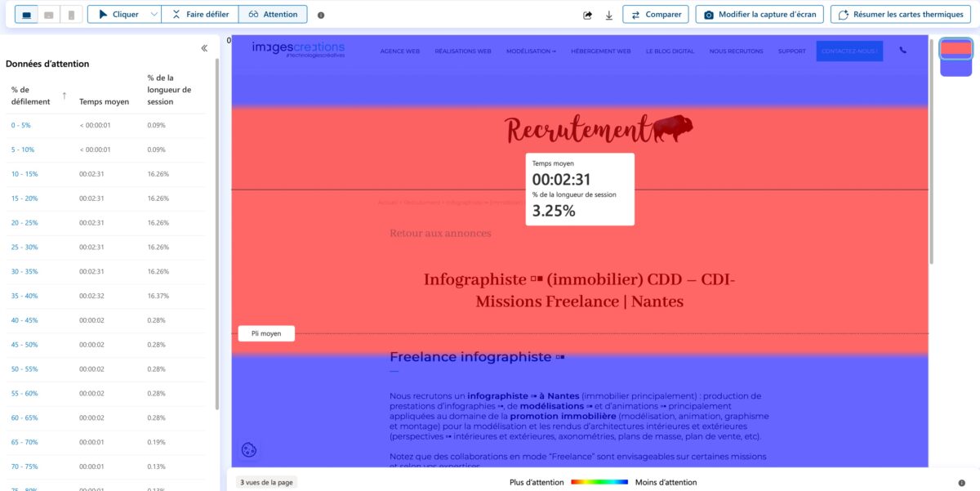The width and height of the screenshot is (980, 491).
Task: Click the share heatmap icon
Action: coord(587,15)
